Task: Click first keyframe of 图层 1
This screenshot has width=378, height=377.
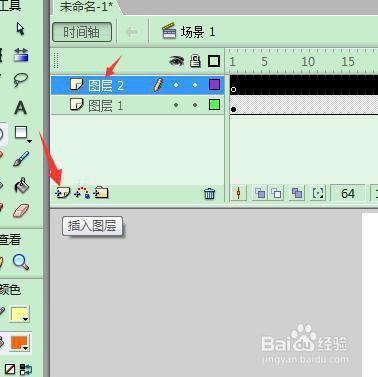Action: (234, 105)
